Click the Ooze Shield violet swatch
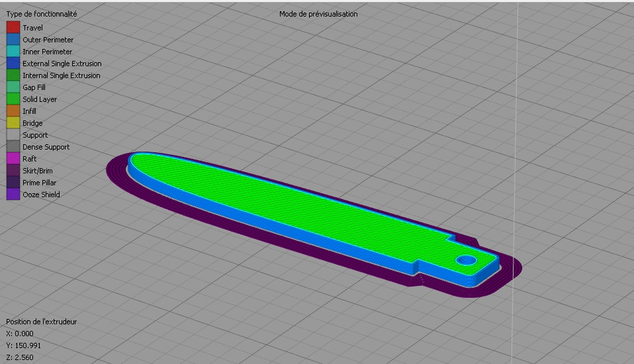 pos(13,195)
